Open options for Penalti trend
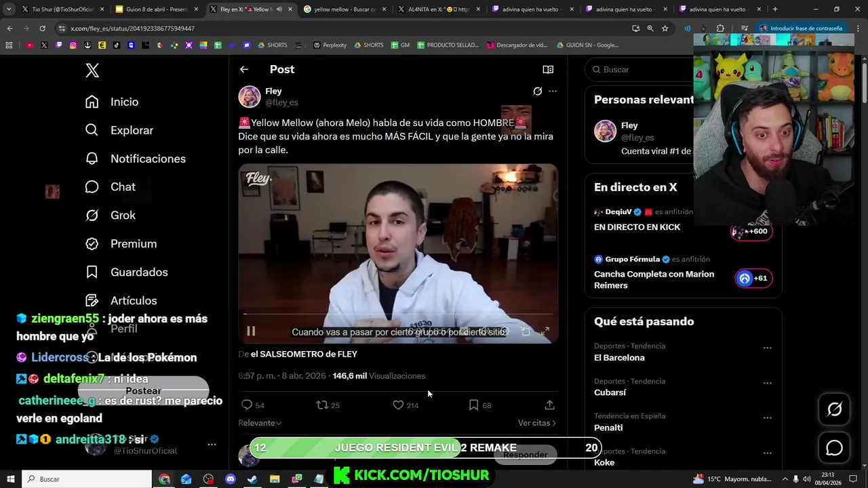The image size is (868, 488). point(767,418)
